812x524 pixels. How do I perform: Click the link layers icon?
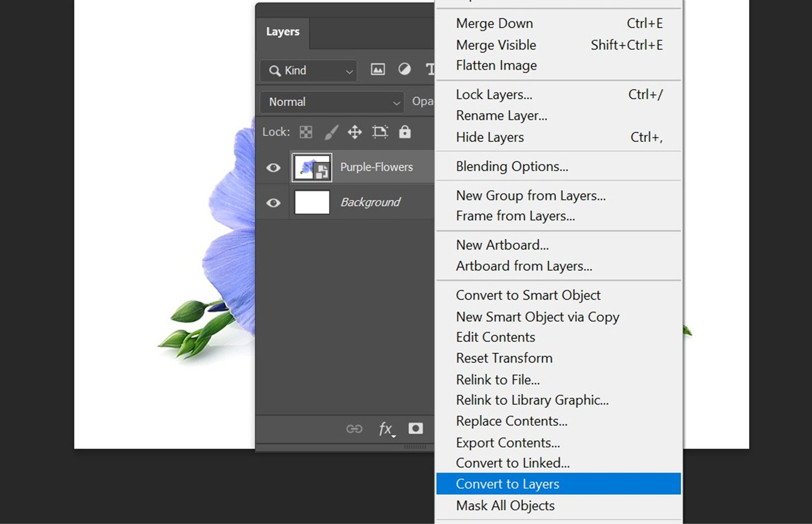(355, 429)
